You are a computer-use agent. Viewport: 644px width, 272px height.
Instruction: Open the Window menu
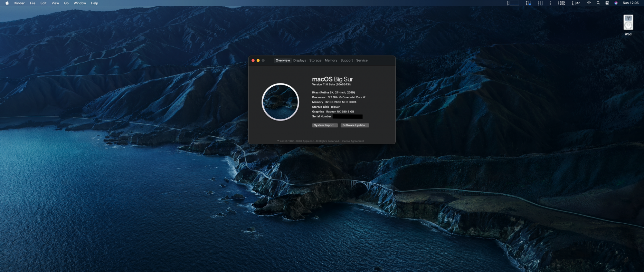[x=80, y=3]
